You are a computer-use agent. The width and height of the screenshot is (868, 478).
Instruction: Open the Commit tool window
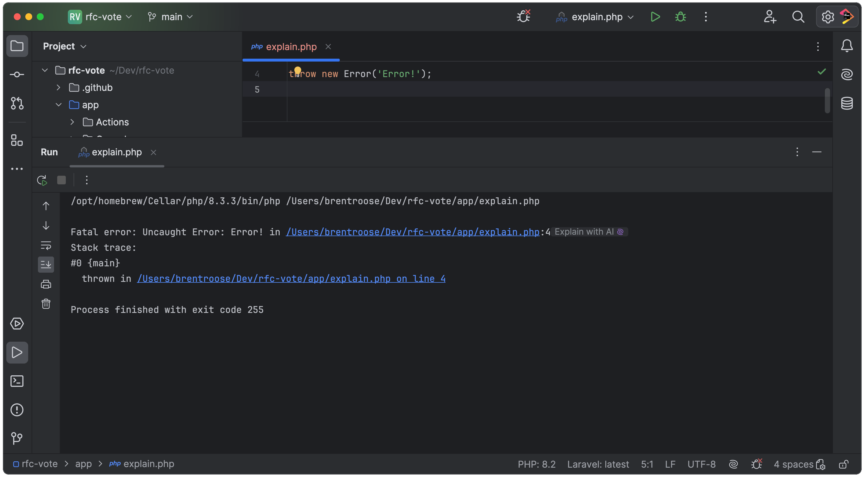tap(17, 74)
